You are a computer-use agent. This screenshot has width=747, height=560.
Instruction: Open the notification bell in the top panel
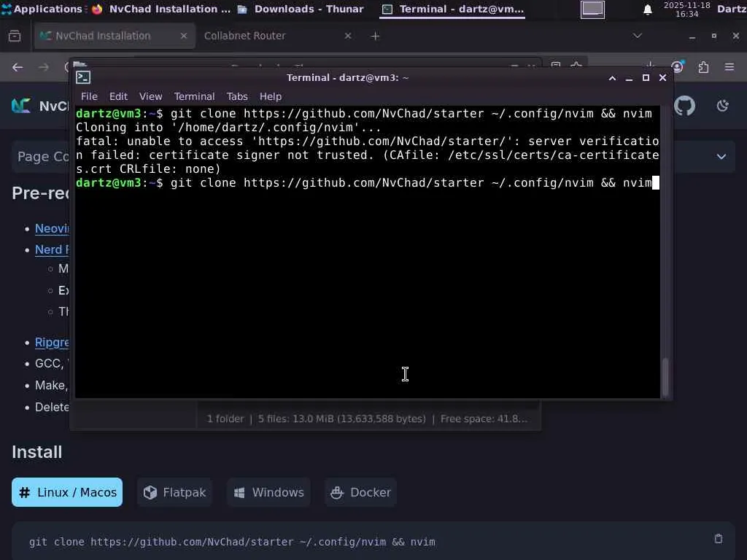pyautogui.click(x=648, y=9)
